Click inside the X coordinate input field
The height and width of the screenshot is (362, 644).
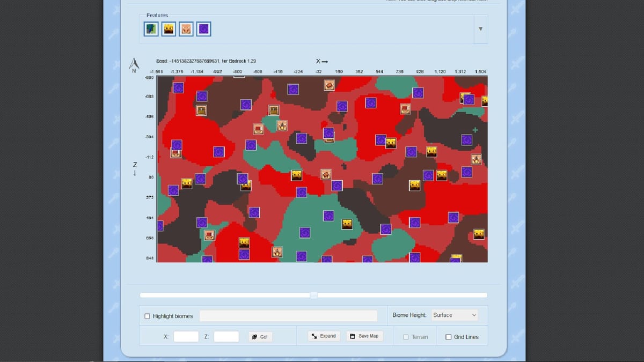point(186,336)
